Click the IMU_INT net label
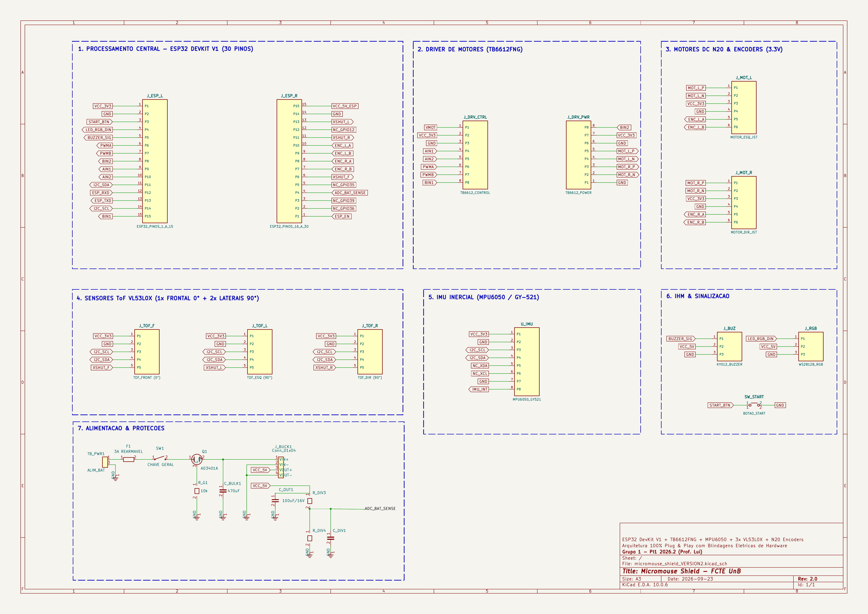Screen dimensions: 868x614 479,389
